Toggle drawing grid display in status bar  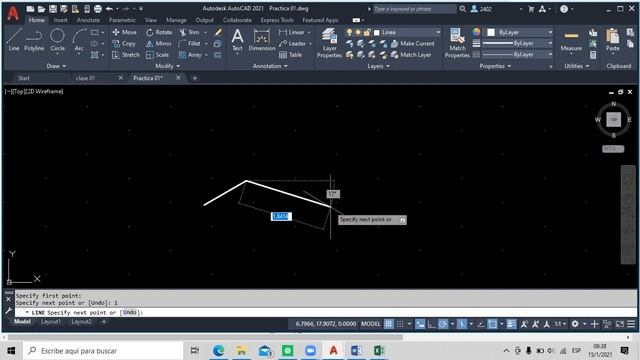pyautogui.click(x=388, y=324)
